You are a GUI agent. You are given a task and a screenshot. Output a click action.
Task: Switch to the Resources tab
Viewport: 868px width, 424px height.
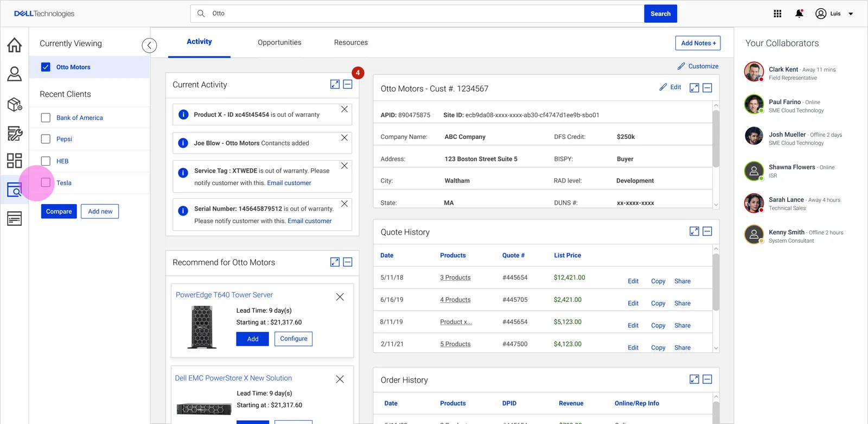point(351,42)
